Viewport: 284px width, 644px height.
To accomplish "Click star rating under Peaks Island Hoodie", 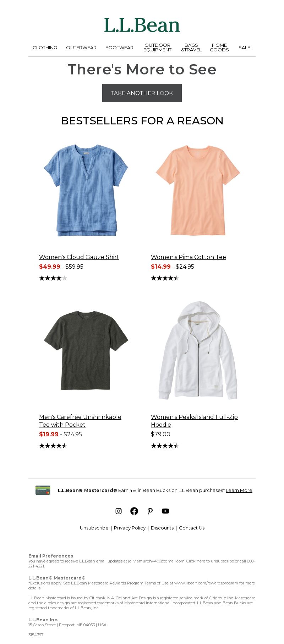I will [x=165, y=446].
